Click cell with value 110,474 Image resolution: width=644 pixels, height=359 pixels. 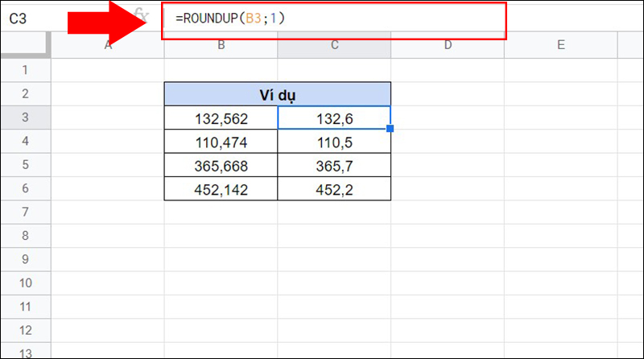click(221, 142)
